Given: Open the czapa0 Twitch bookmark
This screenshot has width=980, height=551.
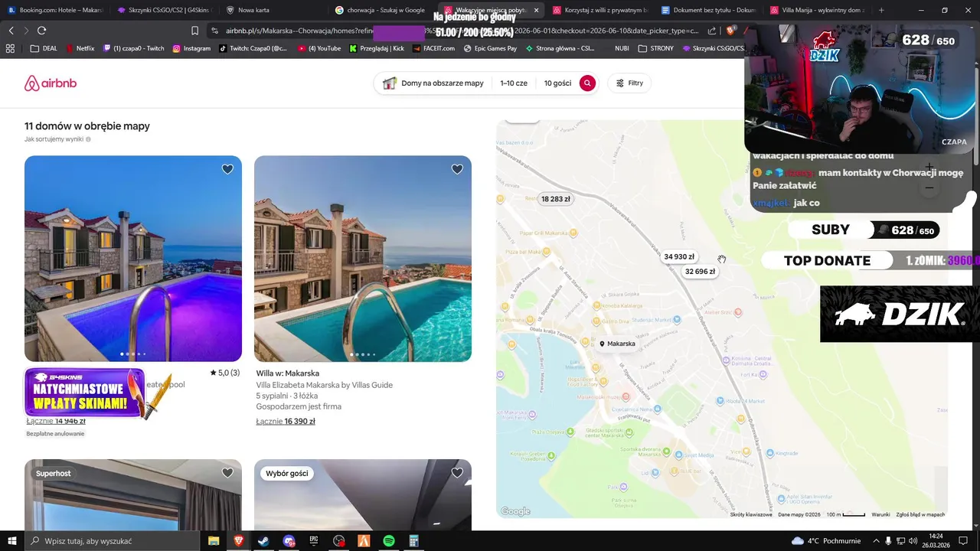Looking at the screenshot, I should click(134, 48).
